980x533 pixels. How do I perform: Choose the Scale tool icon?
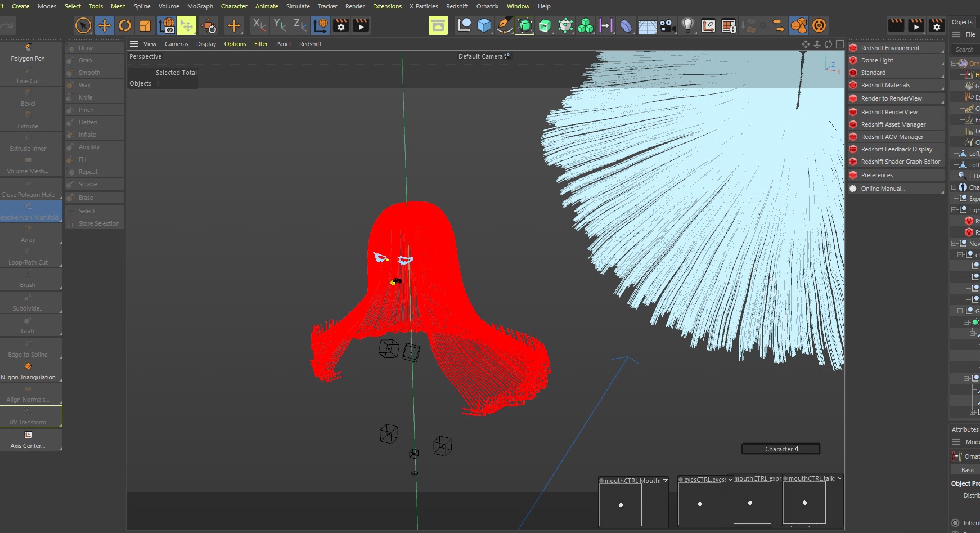[145, 25]
